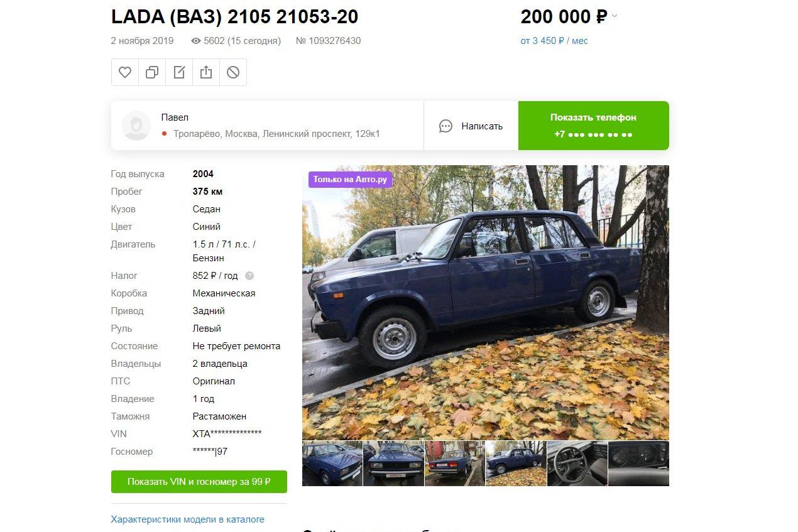Click the seller address on Ленинский проспект

click(x=277, y=134)
